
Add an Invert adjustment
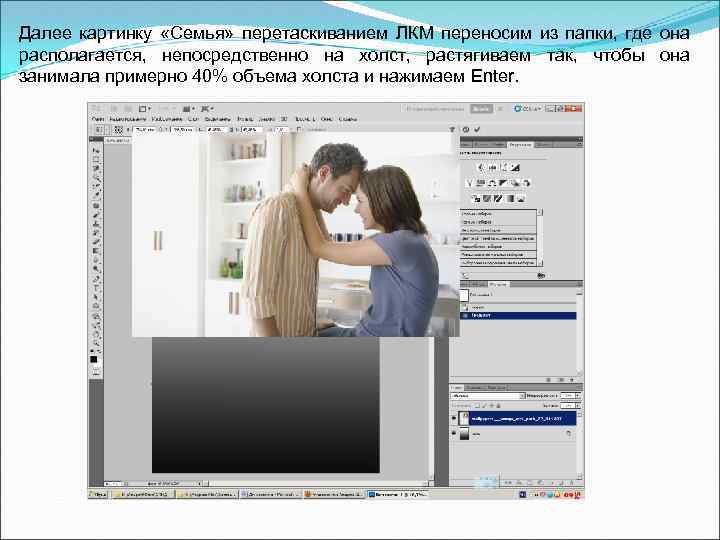coord(476,198)
